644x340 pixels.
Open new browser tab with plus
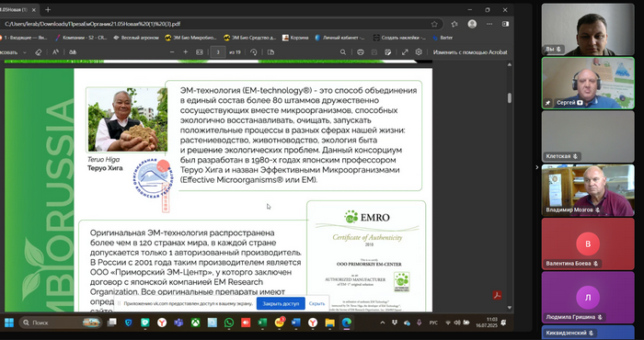click(48, 9)
